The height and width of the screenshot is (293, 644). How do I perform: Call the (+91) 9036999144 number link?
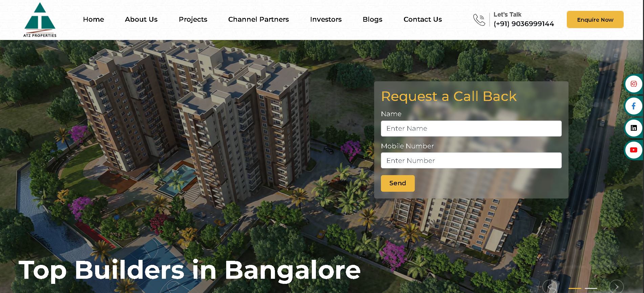pos(523,24)
